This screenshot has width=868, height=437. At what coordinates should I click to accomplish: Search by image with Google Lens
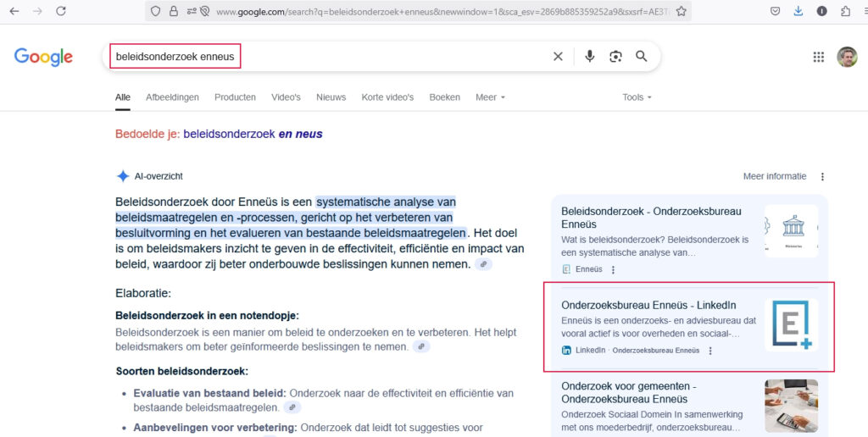[615, 57]
